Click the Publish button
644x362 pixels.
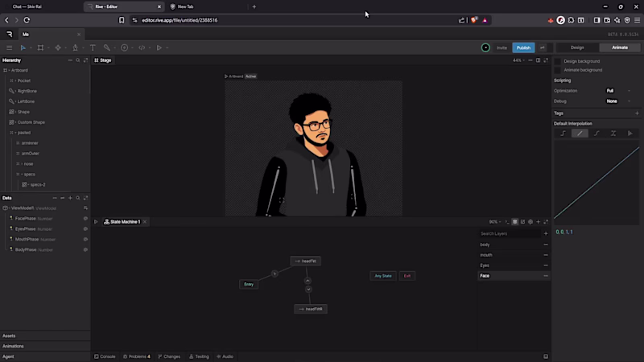[x=523, y=47]
